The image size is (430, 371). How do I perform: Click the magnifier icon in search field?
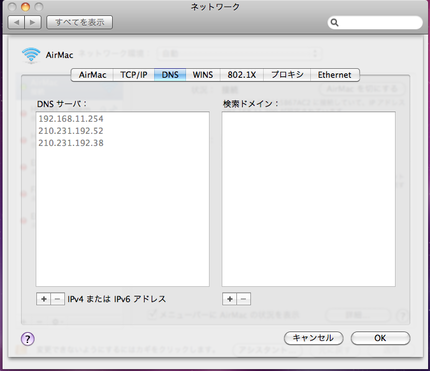[334, 22]
